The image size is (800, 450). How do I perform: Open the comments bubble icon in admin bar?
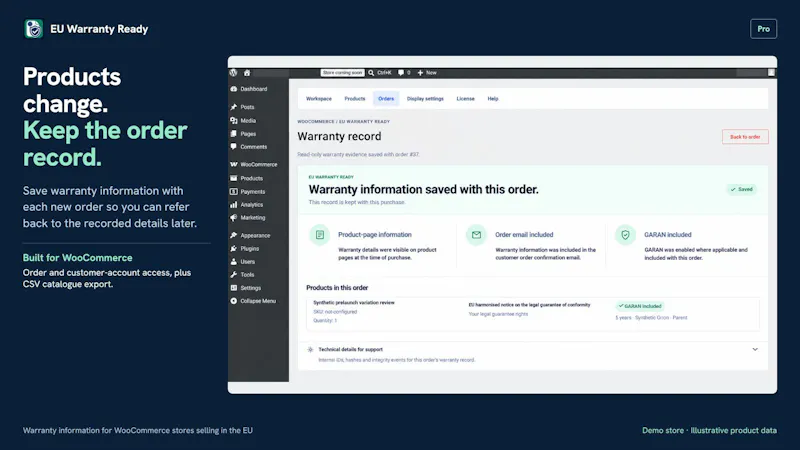pos(401,72)
